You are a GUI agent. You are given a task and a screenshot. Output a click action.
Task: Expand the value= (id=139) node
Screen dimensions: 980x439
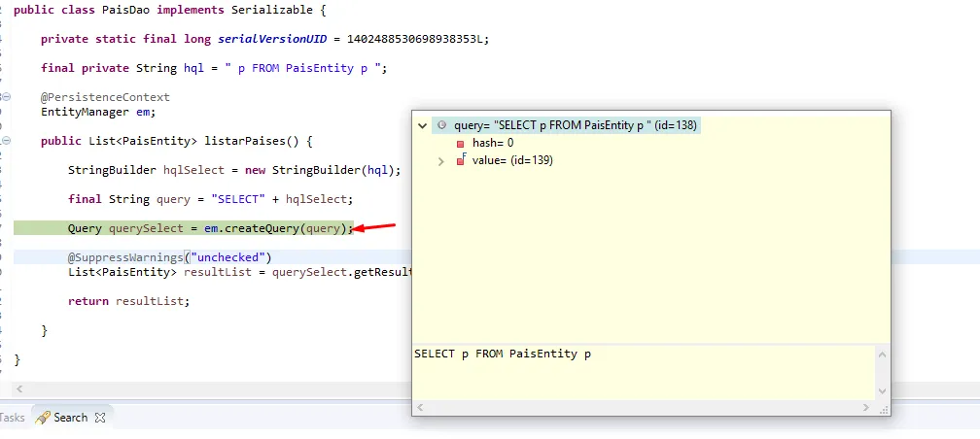click(x=441, y=161)
